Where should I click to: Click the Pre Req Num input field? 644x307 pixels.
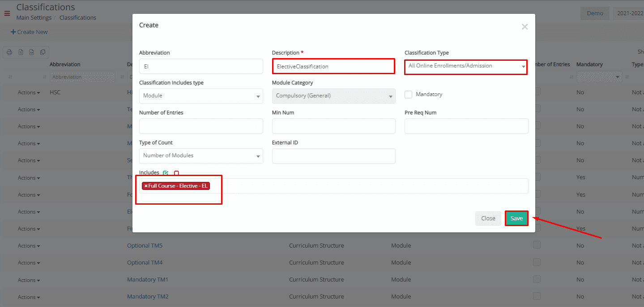coord(466,126)
